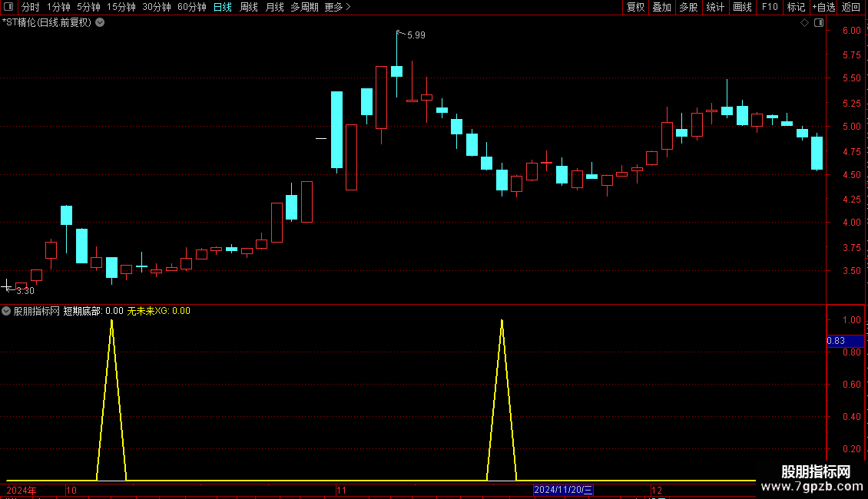Expand the 更多 periods menu

click(x=337, y=7)
